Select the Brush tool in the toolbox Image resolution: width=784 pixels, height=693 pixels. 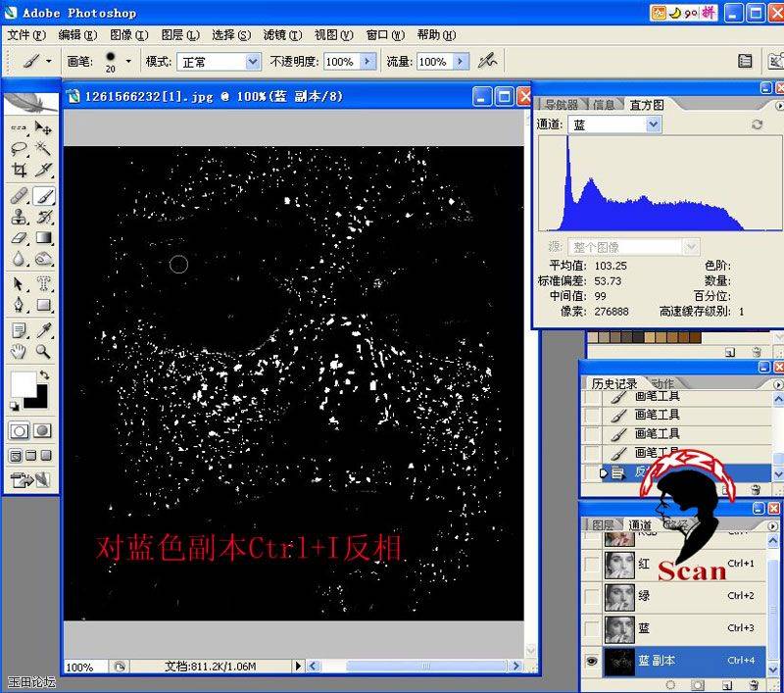(43, 195)
